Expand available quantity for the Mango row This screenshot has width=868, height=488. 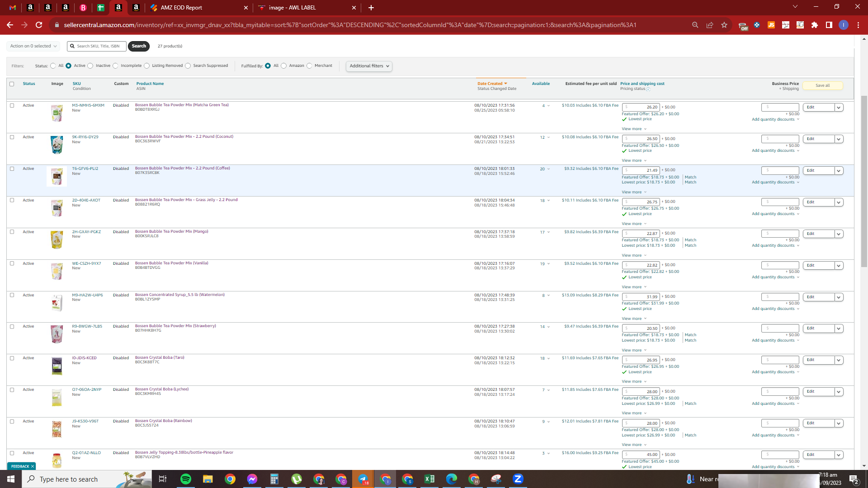[x=548, y=232]
